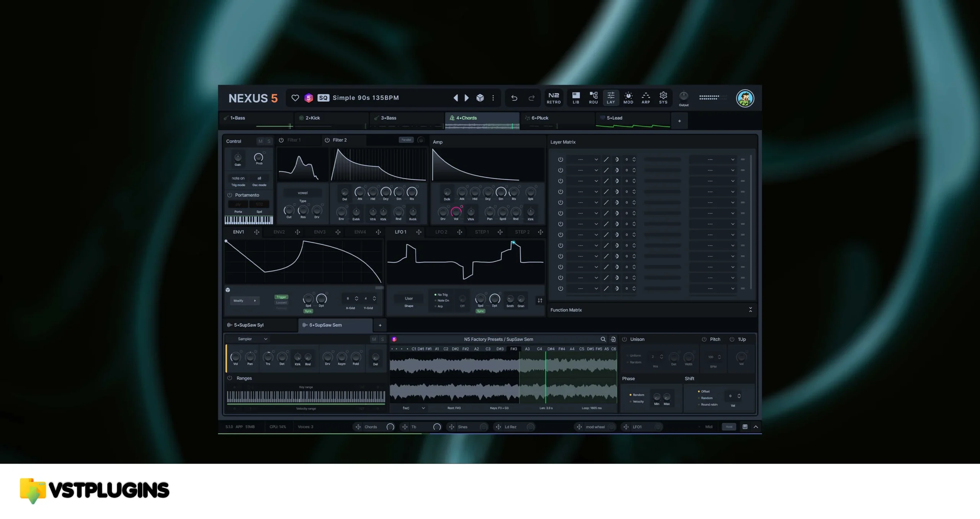
Task: Click the Parallel filter routing button
Action: pyautogui.click(x=406, y=140)
